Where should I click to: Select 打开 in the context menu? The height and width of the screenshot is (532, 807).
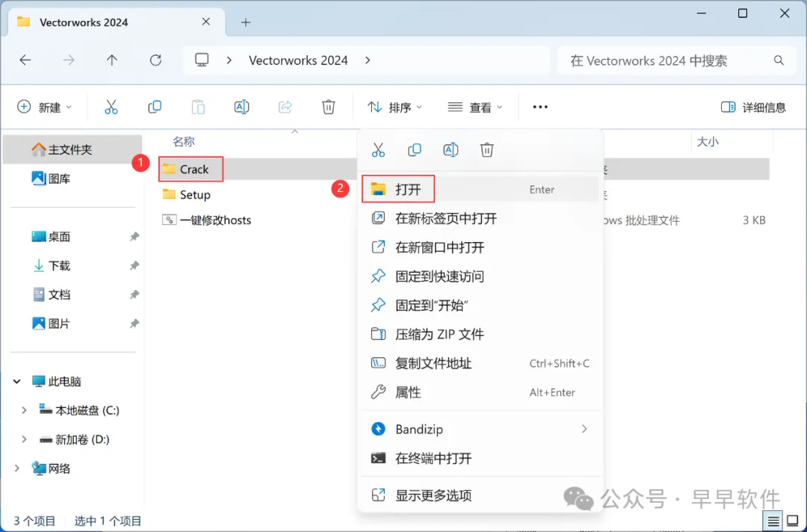pyautogui.click(x=480, y=189)
